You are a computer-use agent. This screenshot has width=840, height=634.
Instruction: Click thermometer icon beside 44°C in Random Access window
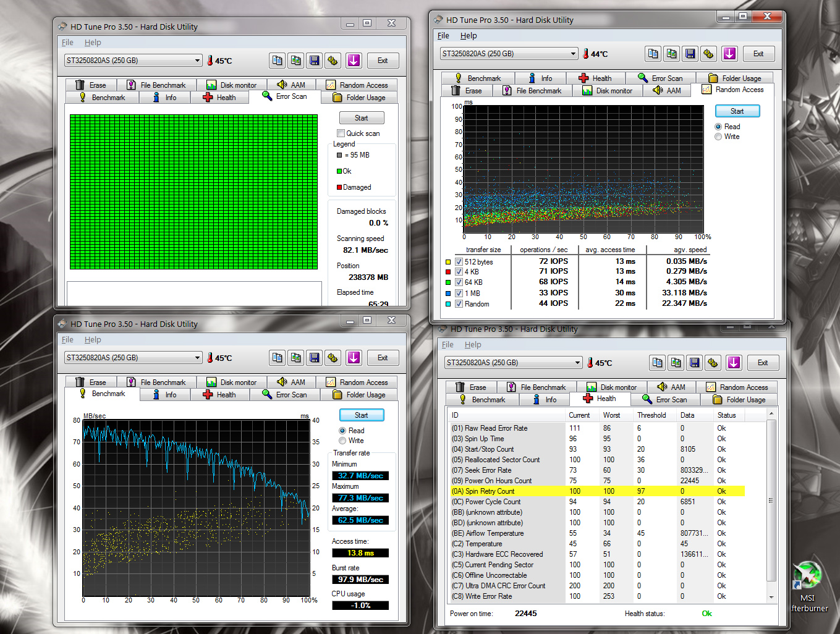(x=585, y=54)
